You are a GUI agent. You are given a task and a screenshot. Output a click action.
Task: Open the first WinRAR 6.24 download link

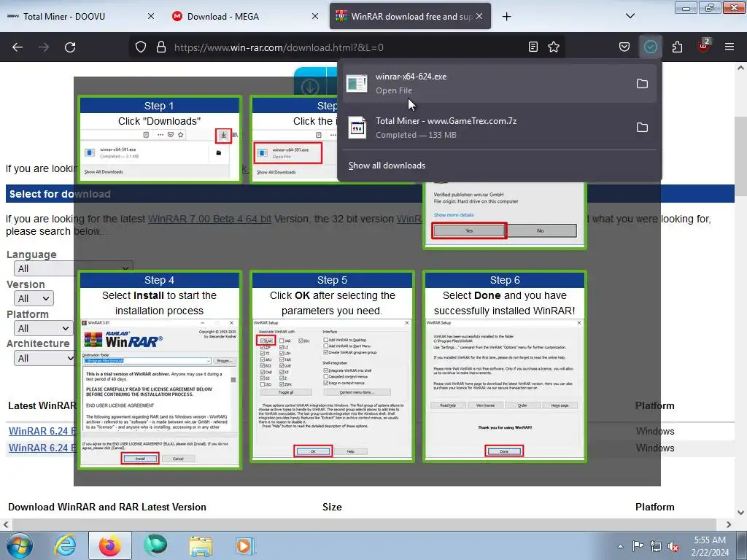42,431
